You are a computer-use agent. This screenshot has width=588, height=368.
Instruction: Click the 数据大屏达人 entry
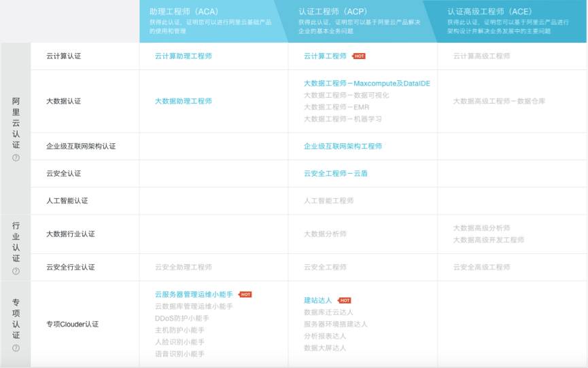tap(325, 348)
